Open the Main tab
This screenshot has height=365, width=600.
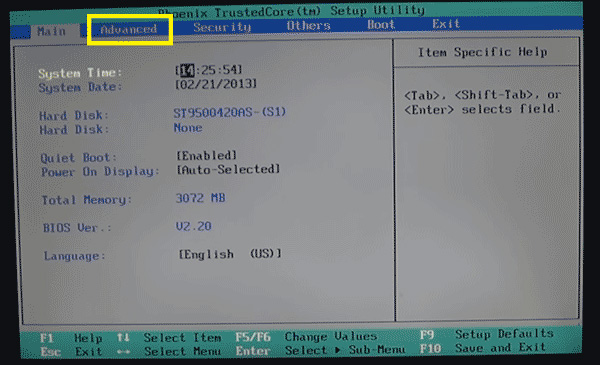pyautogui.click(x=51, y=31)
